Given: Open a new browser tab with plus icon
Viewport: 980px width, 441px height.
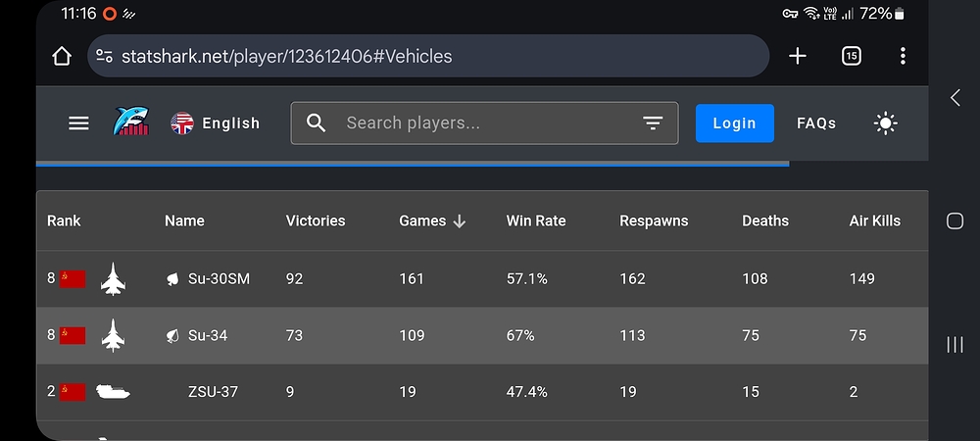Looking at the screenshot, I should tap(798, 56).
